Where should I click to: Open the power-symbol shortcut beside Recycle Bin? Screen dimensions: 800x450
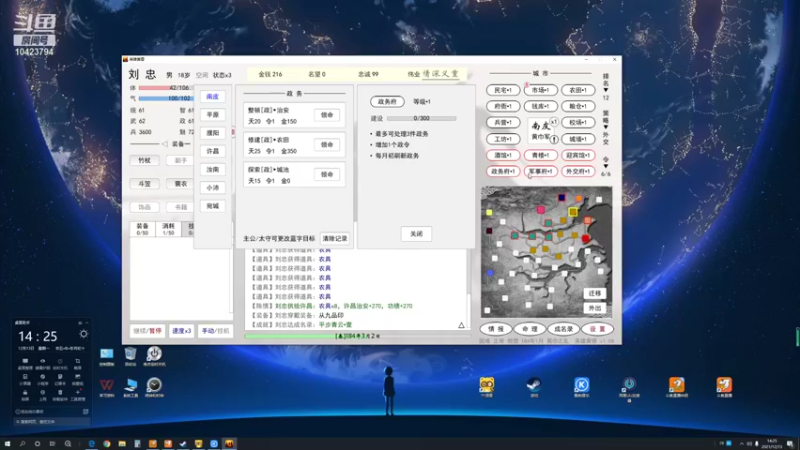[154, 355]
